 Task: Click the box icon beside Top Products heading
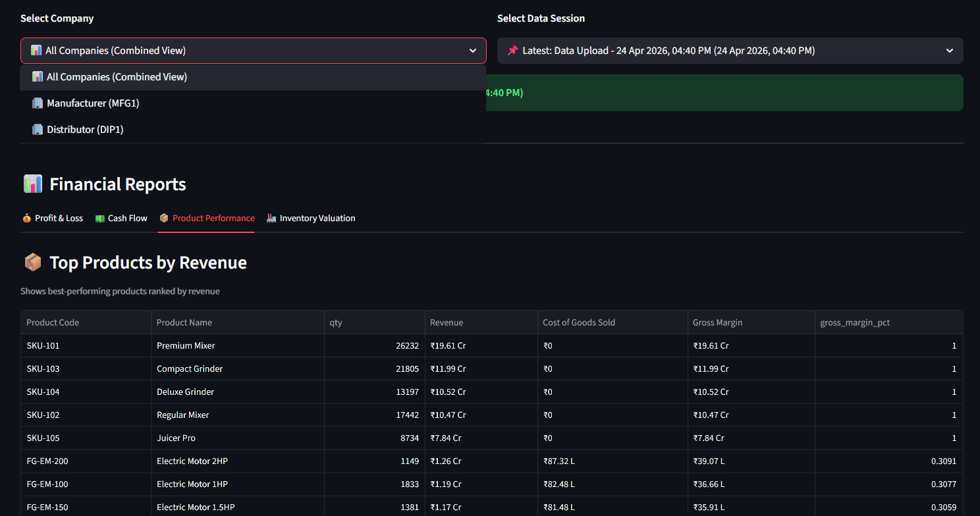(33, 263)
